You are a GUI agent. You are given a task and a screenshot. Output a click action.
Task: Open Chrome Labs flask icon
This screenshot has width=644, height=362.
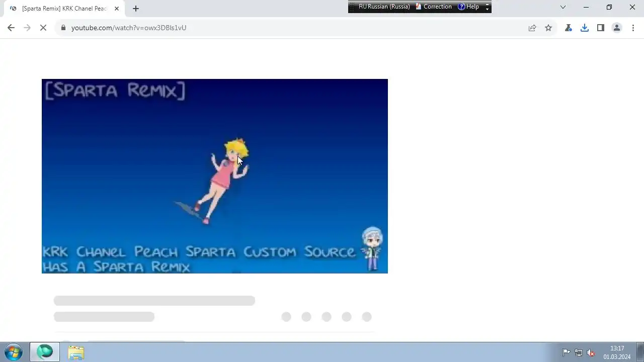pos(569,28)
